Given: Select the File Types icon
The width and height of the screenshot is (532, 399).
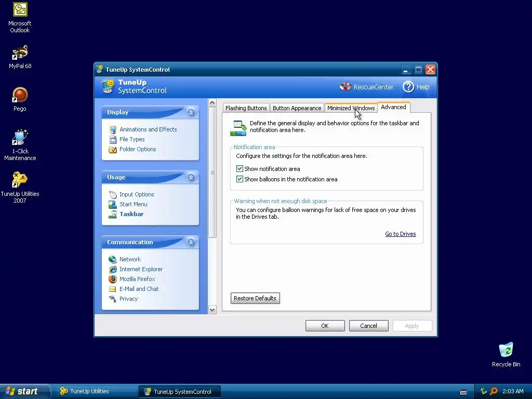Looking at the screenshot, I should (113, 139).
